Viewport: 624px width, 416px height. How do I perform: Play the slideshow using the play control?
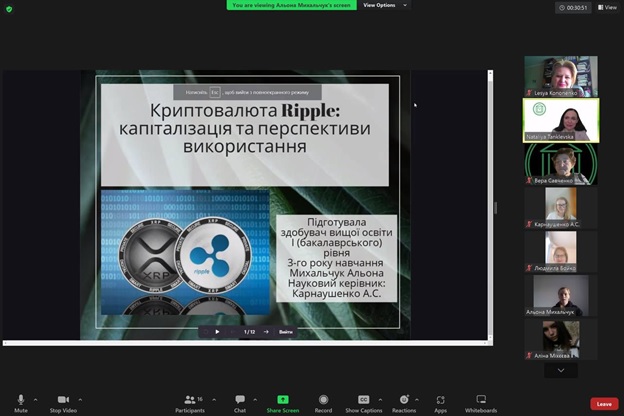pyautogui.click(x=217, y=331)
